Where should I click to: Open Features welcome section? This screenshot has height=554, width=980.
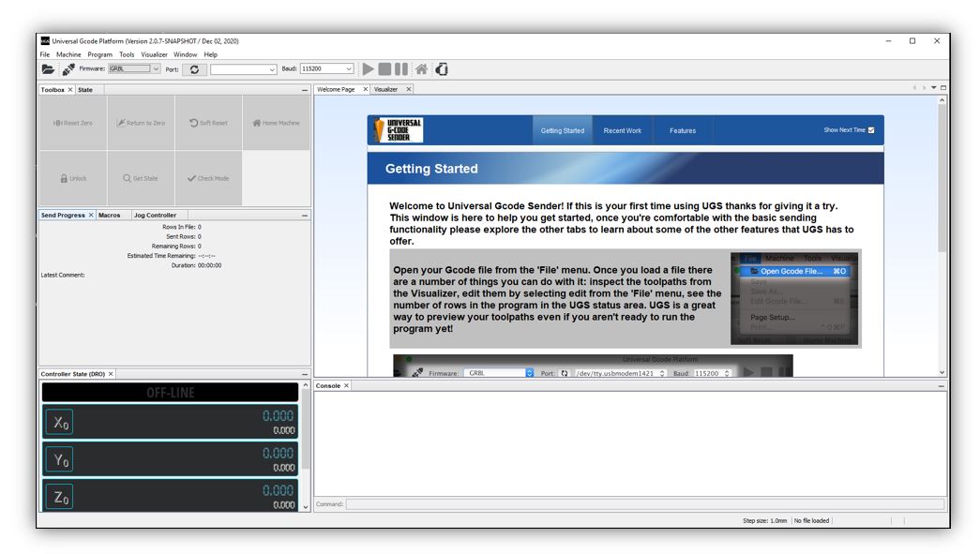pyautogui.click(x=683, y=130)
